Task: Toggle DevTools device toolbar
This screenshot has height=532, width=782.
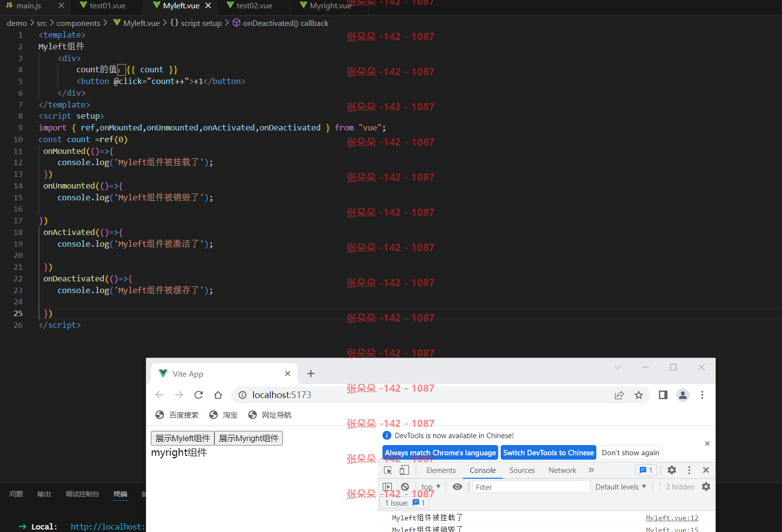Action: (404, 470)
